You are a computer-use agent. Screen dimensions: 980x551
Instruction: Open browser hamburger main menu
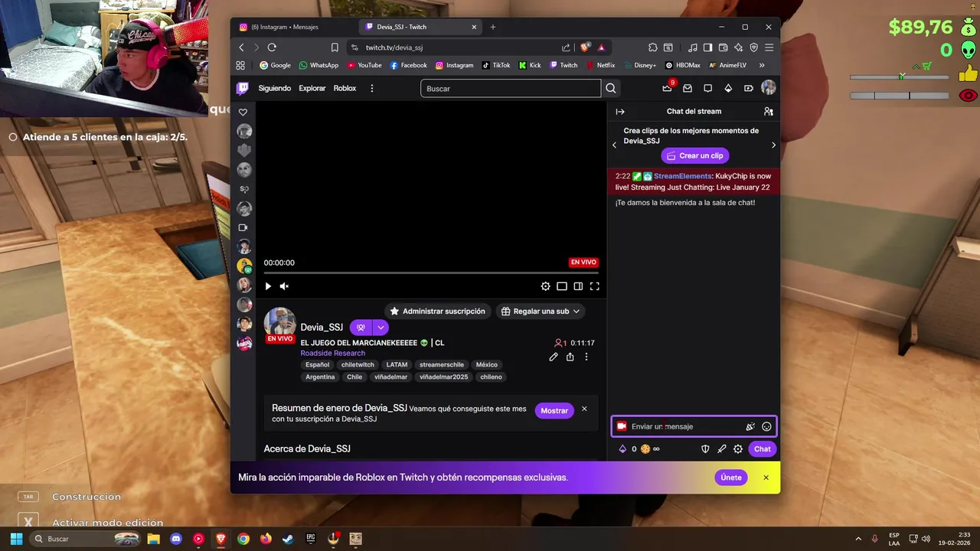[769, 47]
